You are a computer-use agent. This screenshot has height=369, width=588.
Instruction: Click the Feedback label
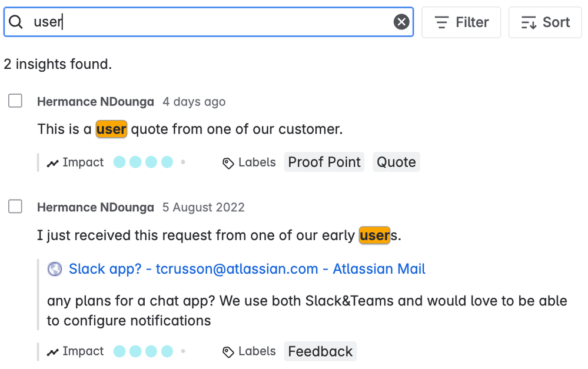point(320,351)
